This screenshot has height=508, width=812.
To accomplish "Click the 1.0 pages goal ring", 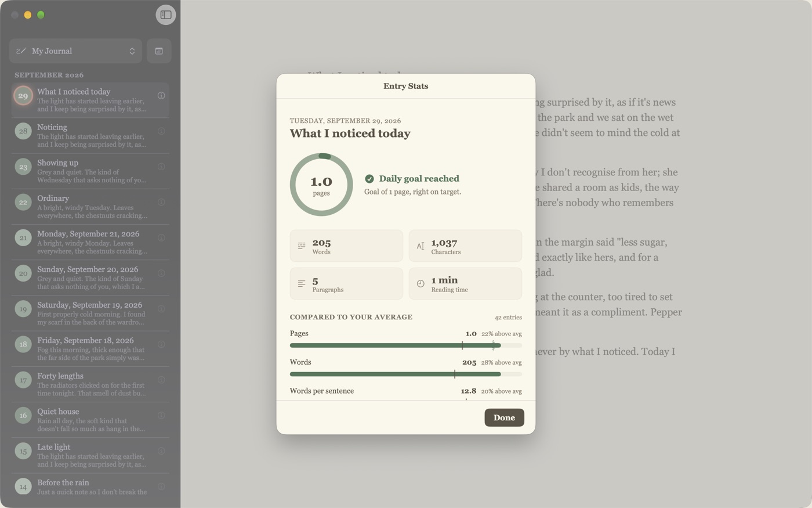I will pos(321,185).
